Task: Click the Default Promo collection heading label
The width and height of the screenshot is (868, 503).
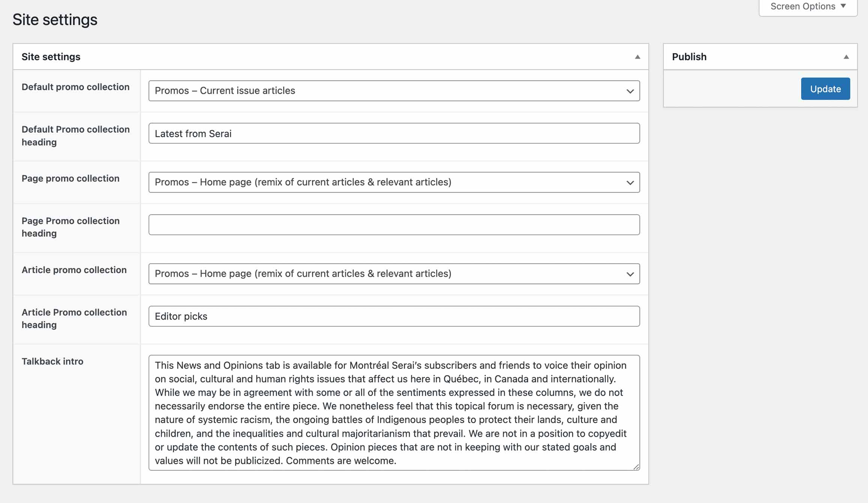Action: pos(75,135)
